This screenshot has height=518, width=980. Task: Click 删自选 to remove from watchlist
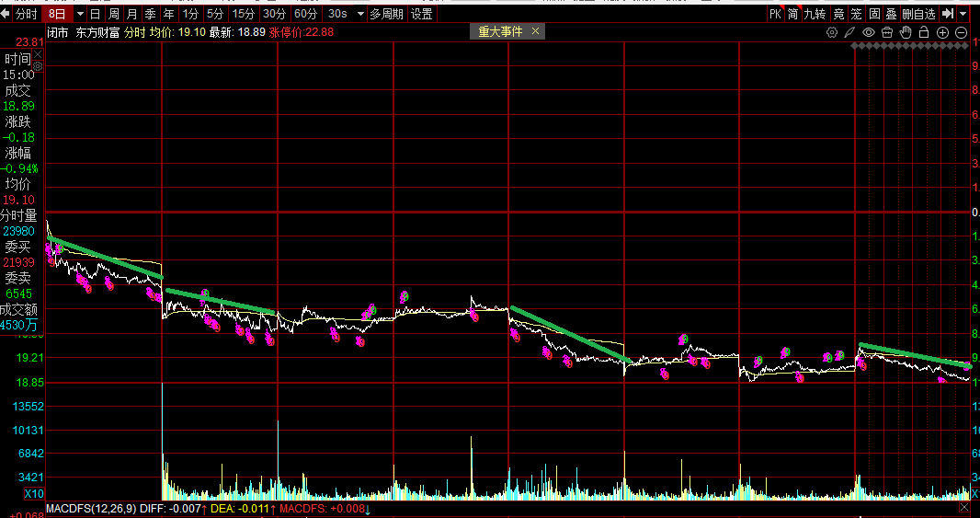click(918, 14)
